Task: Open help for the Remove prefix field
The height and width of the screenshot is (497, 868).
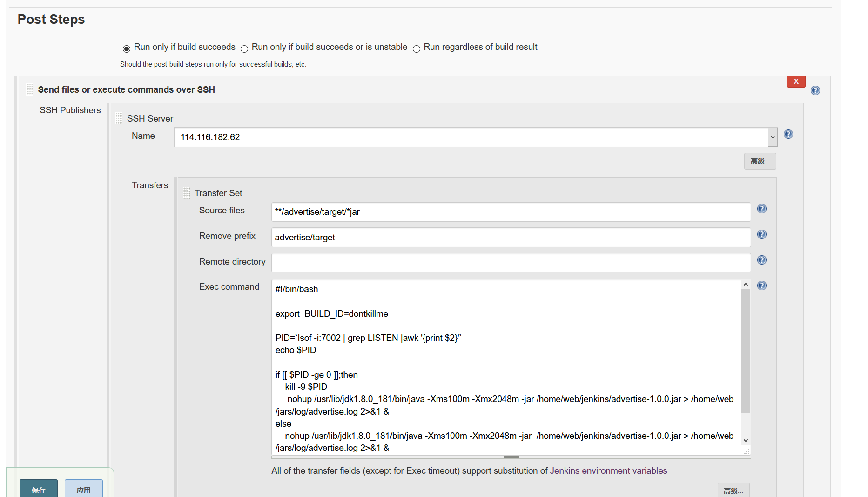Action: [x=761, y=234]
